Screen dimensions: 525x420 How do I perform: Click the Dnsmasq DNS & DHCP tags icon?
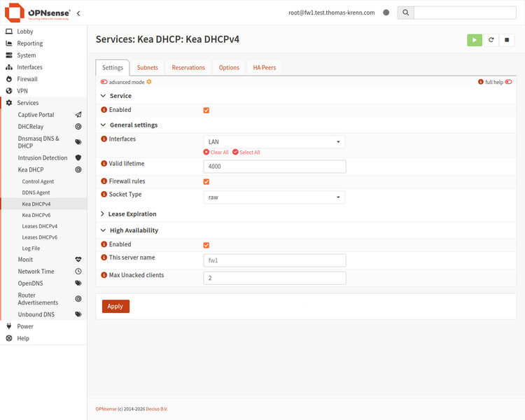point(78,142)
